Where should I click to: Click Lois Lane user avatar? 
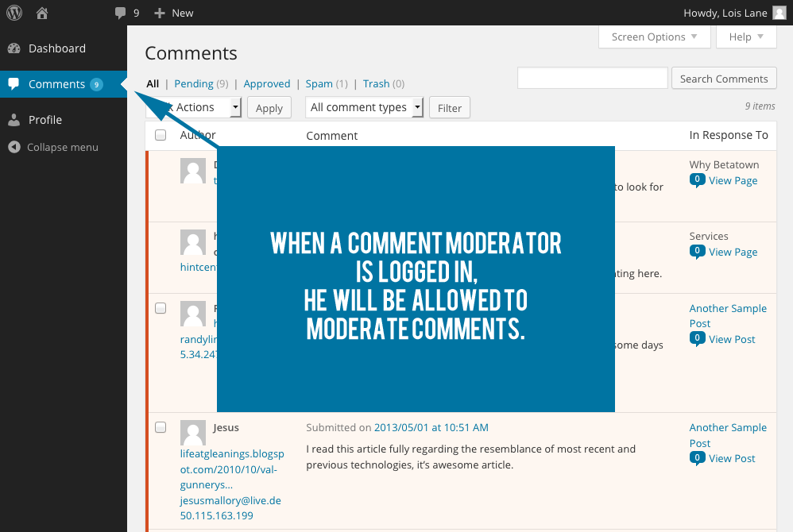[x=779, y=13]
